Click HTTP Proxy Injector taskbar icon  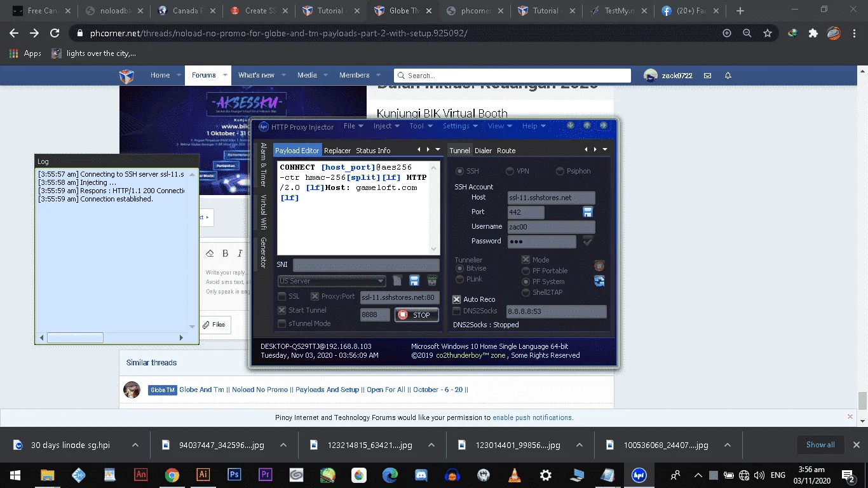click(639, 475)
